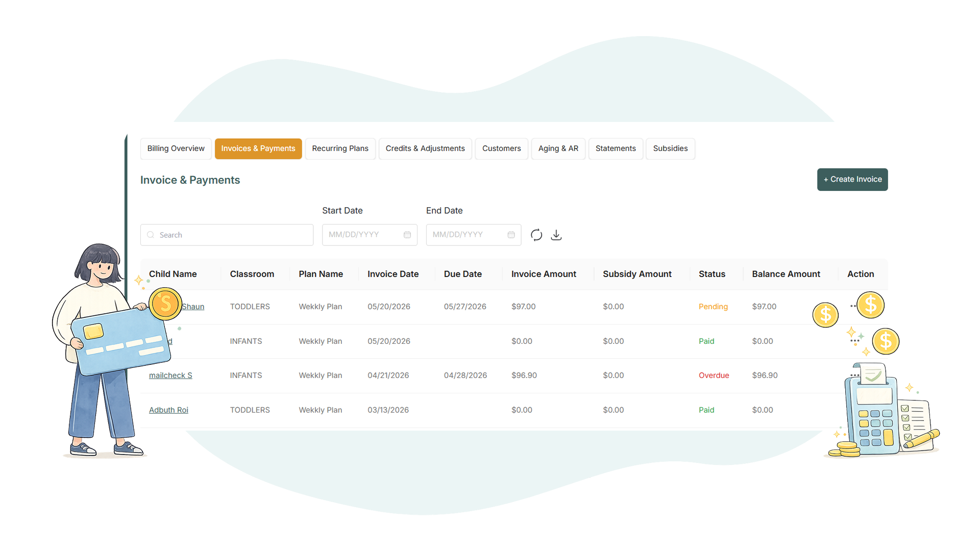This screenshot has height=551, width=980.
Task: Open the Statements tab
Action: point(616,148)
